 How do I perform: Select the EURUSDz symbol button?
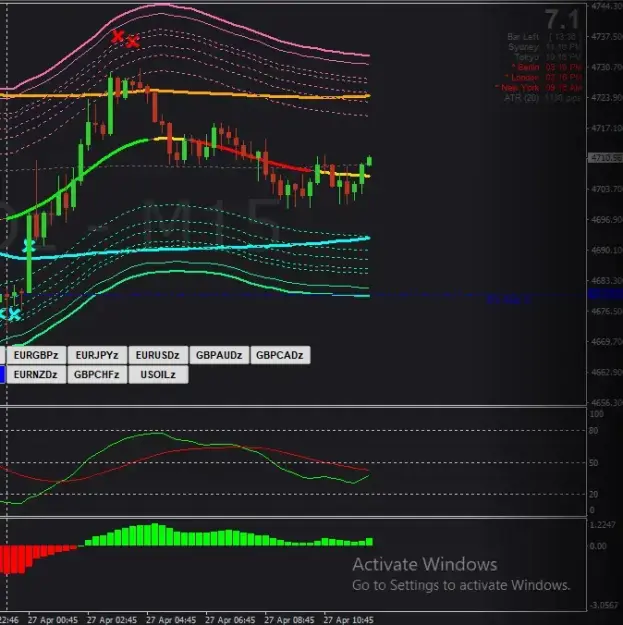158,355
